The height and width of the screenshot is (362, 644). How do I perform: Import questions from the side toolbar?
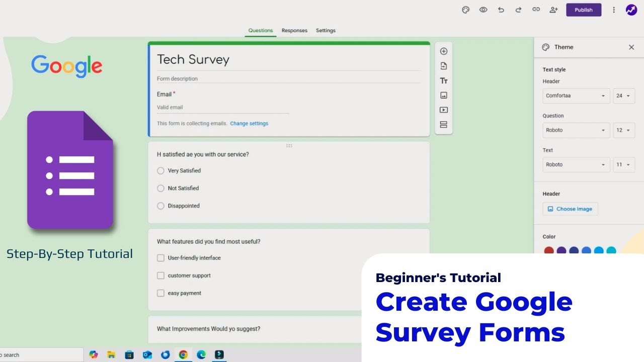click(x=443, y=66)
